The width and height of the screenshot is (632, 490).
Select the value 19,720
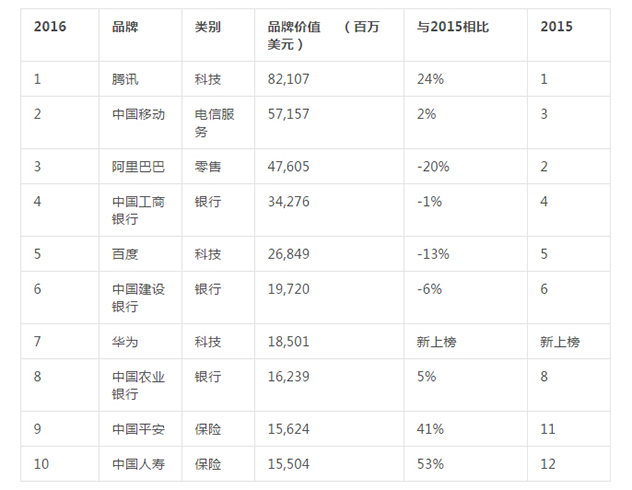289,289
